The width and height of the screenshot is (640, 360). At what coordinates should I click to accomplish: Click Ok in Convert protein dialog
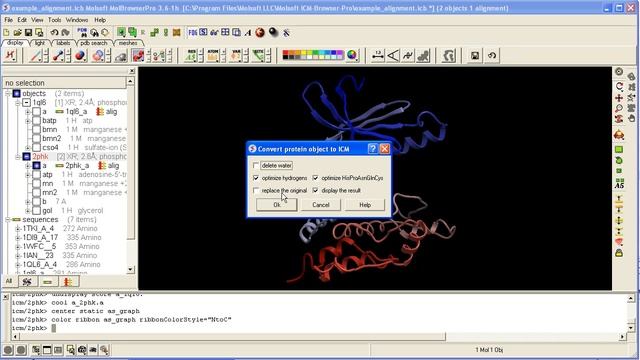[x=277, y=205]
